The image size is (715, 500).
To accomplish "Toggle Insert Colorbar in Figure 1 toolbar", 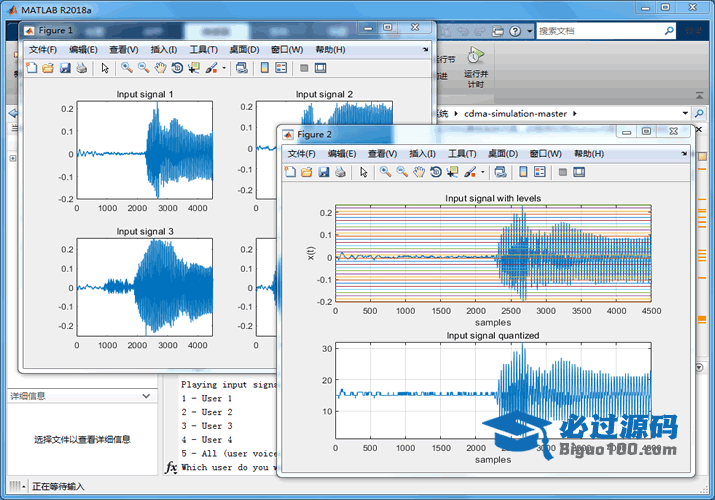I will (x=264, y=68).
